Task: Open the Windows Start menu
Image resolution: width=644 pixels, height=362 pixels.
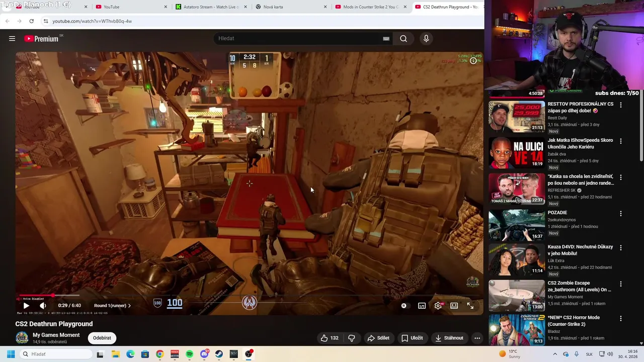Action: [x=11, y=354]
